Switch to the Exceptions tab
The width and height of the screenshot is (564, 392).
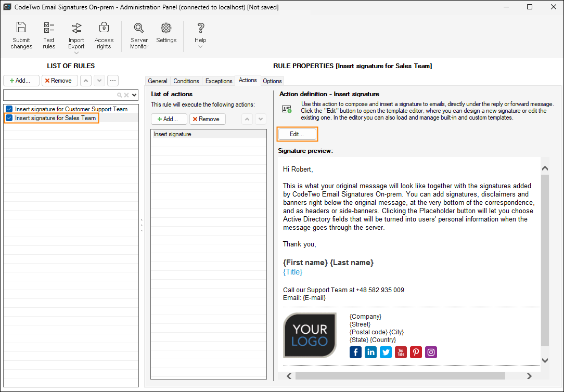[x=219, y=81]
